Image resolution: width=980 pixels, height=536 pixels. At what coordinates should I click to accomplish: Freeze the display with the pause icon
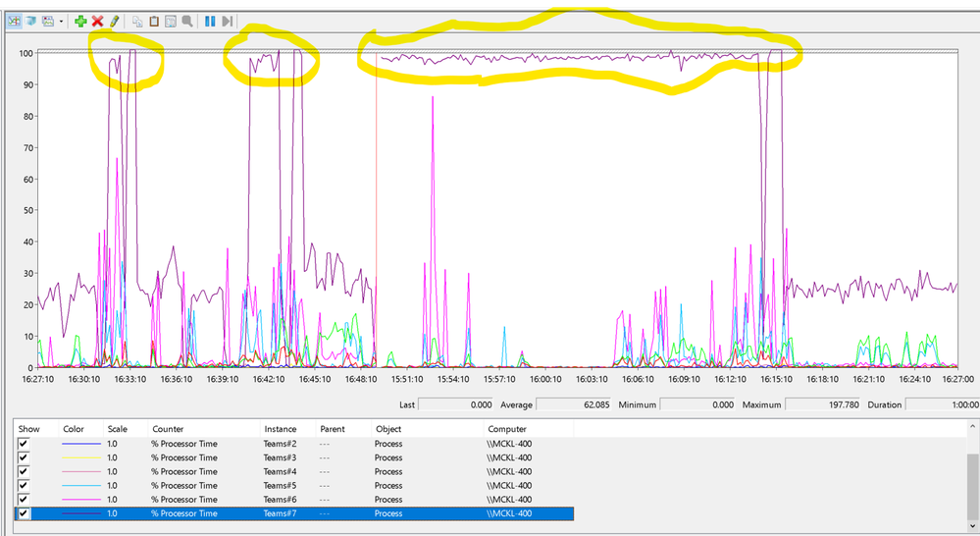coord(210,22)
